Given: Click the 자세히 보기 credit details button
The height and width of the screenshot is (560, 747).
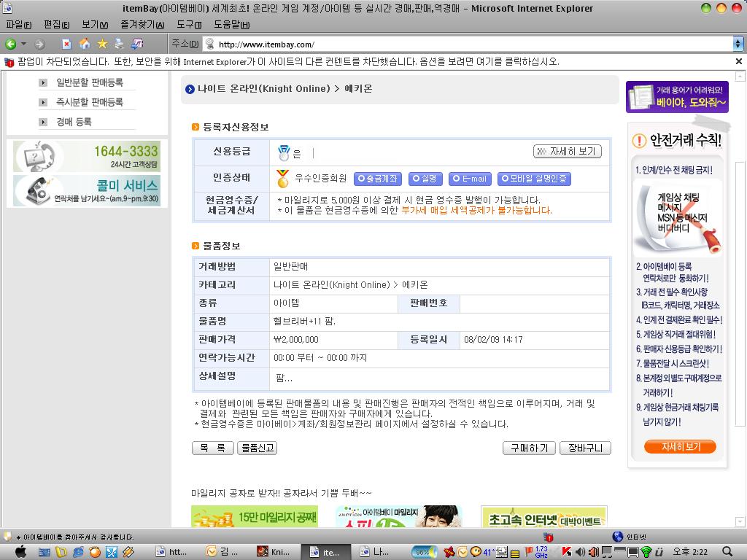Looking at the screenshot, I should click(567, 152).
